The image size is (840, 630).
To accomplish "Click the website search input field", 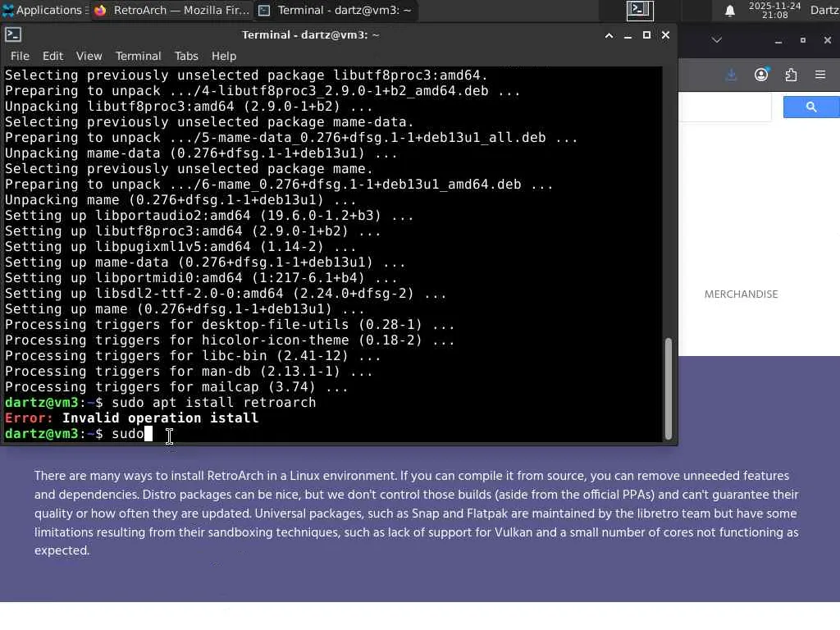I will click(725, 107).
